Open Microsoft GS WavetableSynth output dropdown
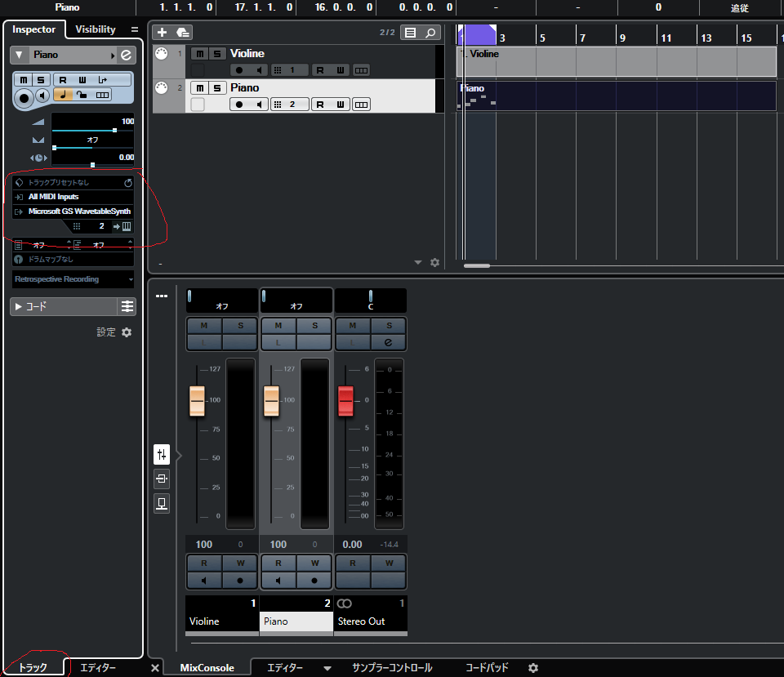The height and width of the screenshot is (677, 784). click(73, 212)
